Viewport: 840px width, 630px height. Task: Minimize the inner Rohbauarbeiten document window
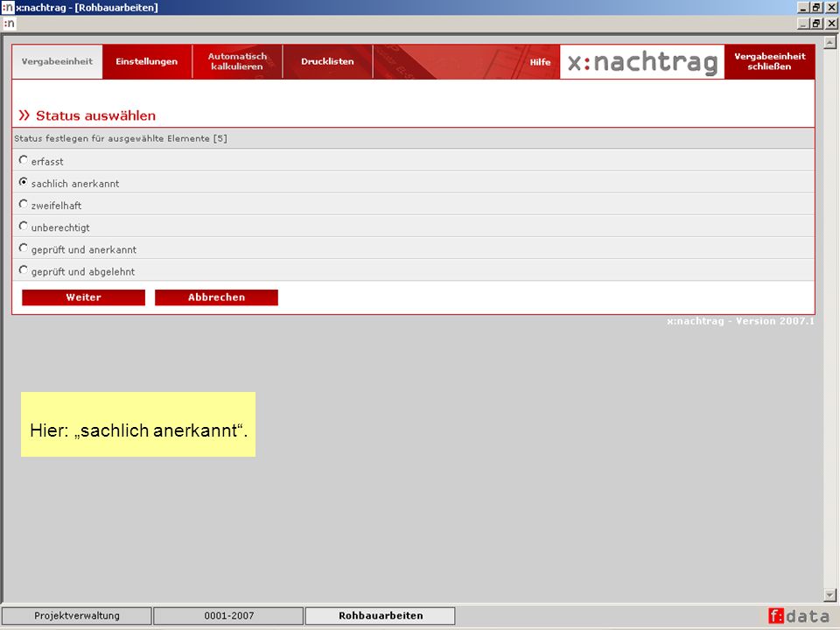tap(803, 24)
